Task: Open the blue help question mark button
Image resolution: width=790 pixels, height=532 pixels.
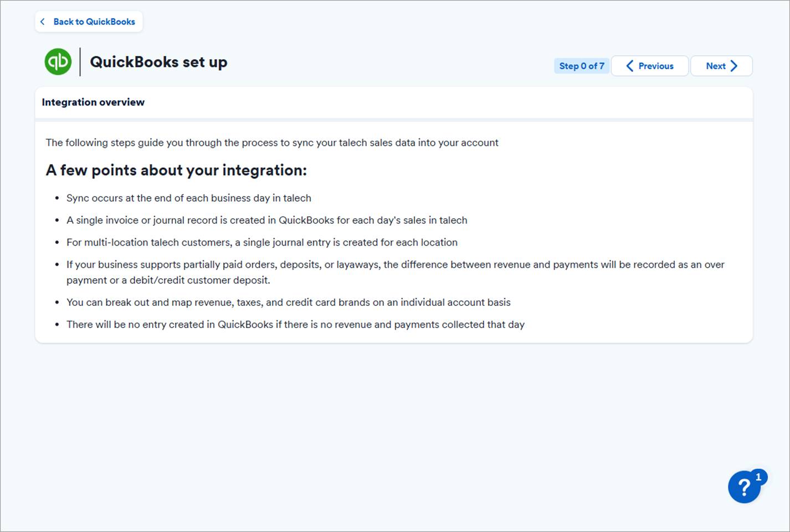Action: (x=743, y=488)
